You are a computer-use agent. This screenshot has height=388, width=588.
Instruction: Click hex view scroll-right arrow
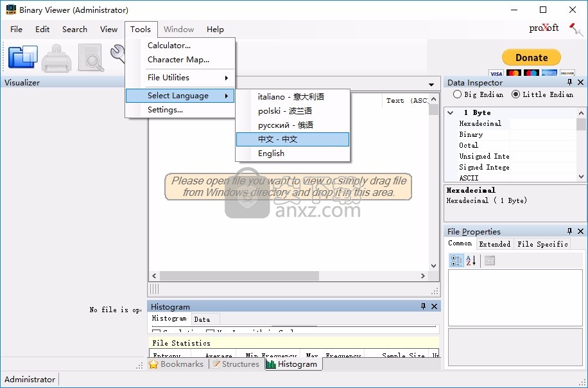click(423, 276)
